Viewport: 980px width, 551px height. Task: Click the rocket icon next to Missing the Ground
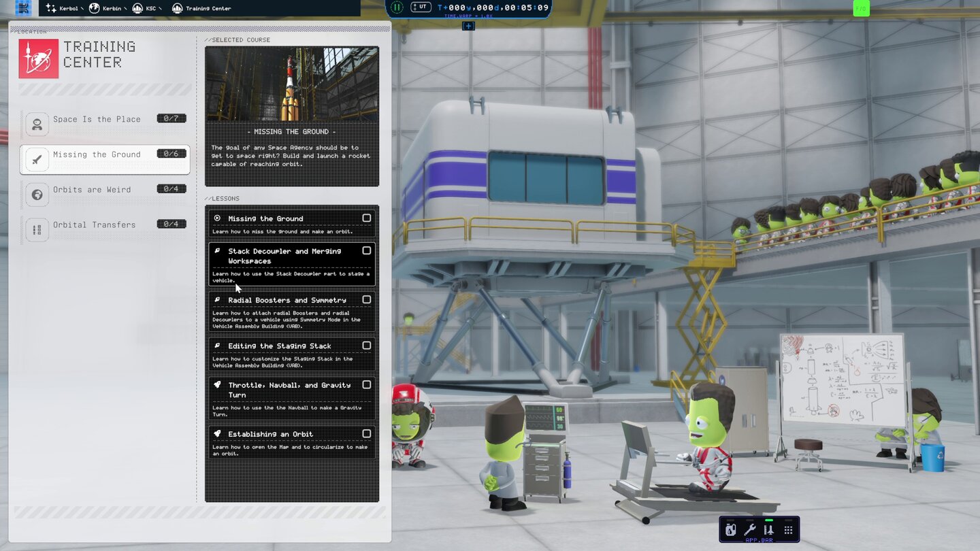click(x=37, y=159)
